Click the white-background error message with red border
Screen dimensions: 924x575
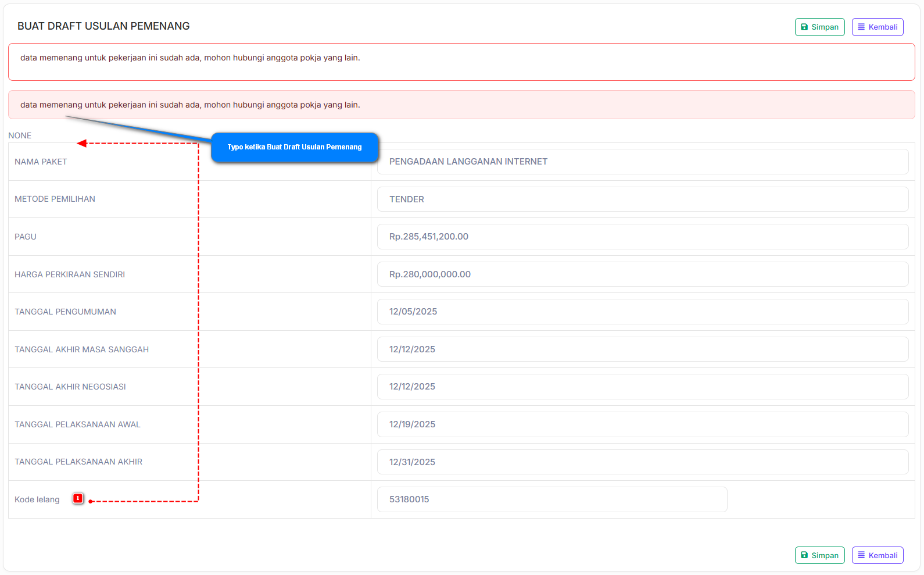coord(461,62)
